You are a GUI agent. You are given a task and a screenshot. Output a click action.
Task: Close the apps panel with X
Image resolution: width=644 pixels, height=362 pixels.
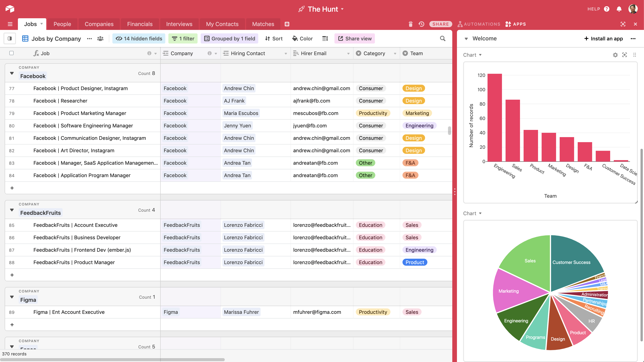tap(635, 24)
